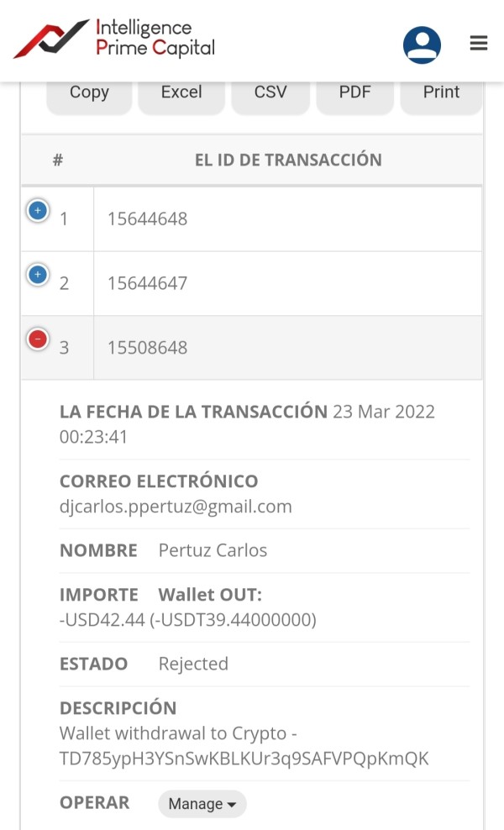Expand row 1 with blue plus icon

pyautogui.click(x=37, y=210)
